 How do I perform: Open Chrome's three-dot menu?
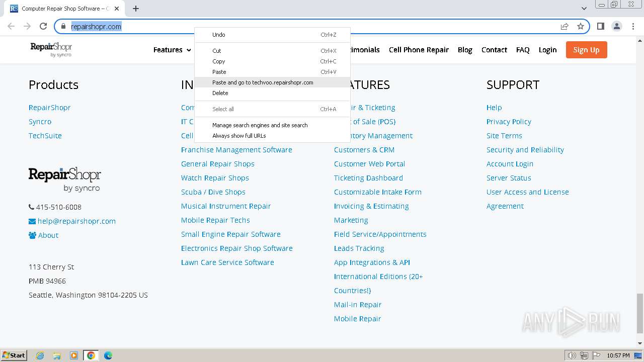[x=633, y=26]
